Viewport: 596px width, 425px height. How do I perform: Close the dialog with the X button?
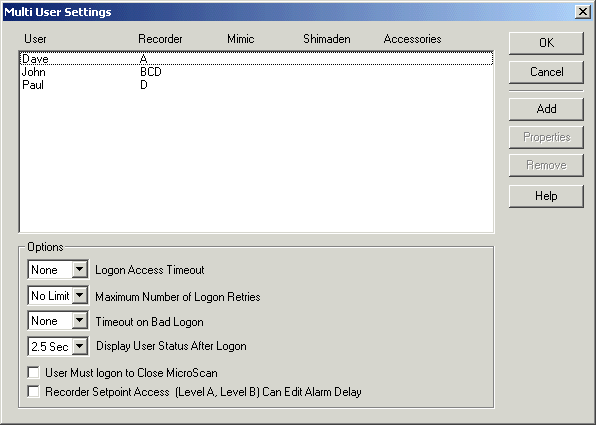[x=583, y=12]
